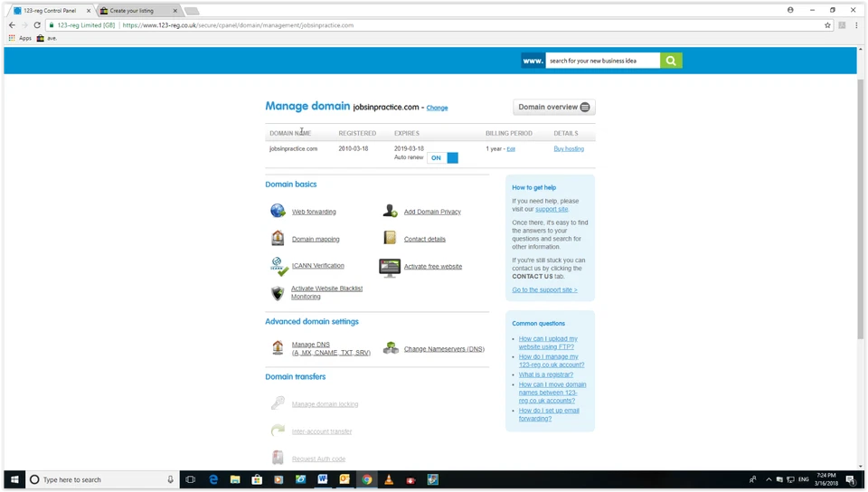Click the Manage DNS icon
The width and height of the screenshot is (868, 492).
[x=278, y=347]
